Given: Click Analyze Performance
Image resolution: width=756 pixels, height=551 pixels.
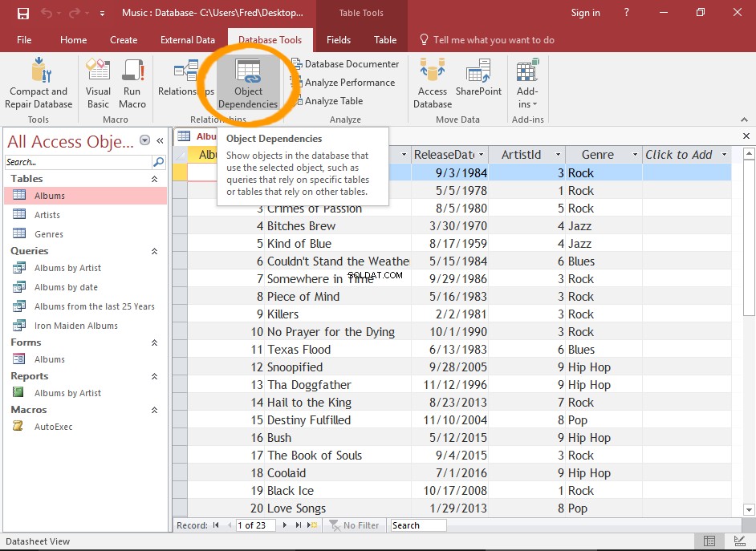Looking at the screenshot, I should click(343, 83).
